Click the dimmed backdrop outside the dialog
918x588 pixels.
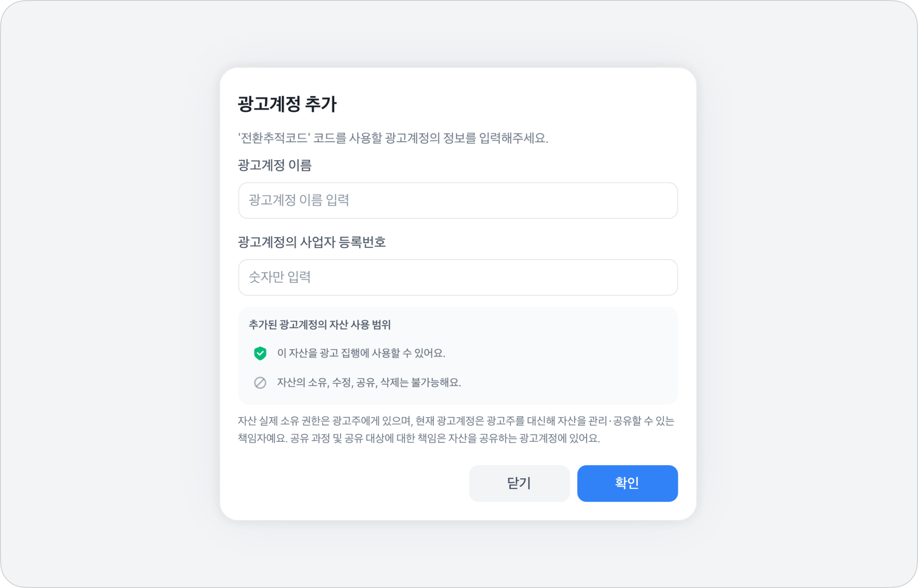pyautogui.click(x=106, y=297)
